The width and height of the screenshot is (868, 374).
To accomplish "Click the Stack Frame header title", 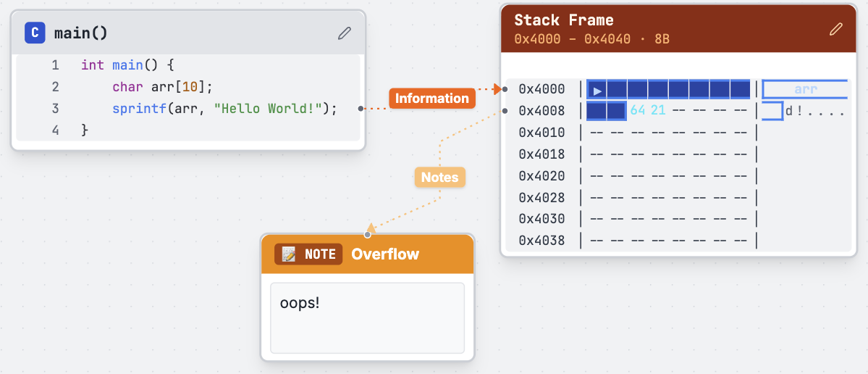I will [563, 20].
